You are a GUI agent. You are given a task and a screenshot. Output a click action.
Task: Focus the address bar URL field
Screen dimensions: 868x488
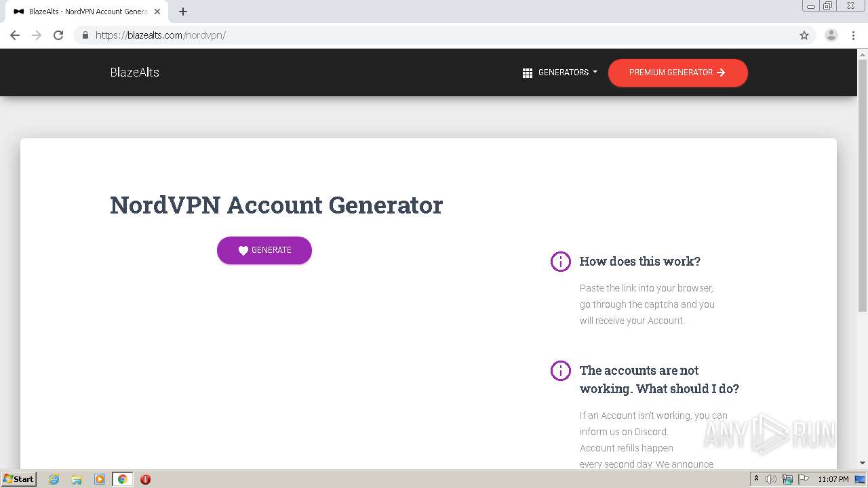[444, 35]
